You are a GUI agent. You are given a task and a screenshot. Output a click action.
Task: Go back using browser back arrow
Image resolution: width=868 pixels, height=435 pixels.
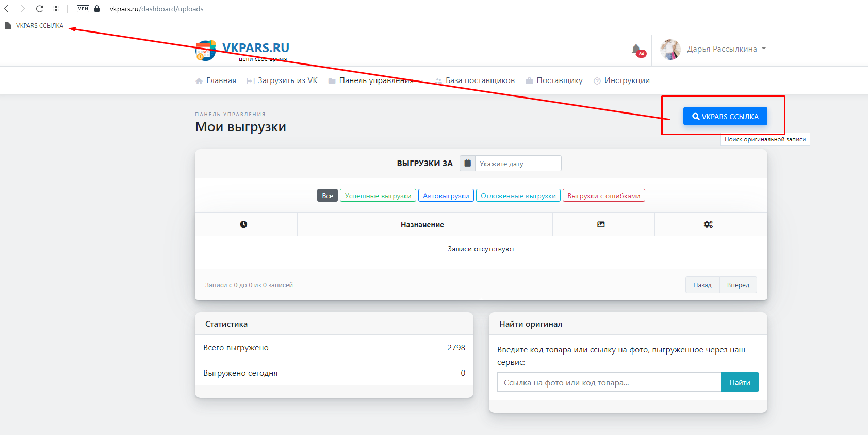pyautogui.click(x=7, y=9)
